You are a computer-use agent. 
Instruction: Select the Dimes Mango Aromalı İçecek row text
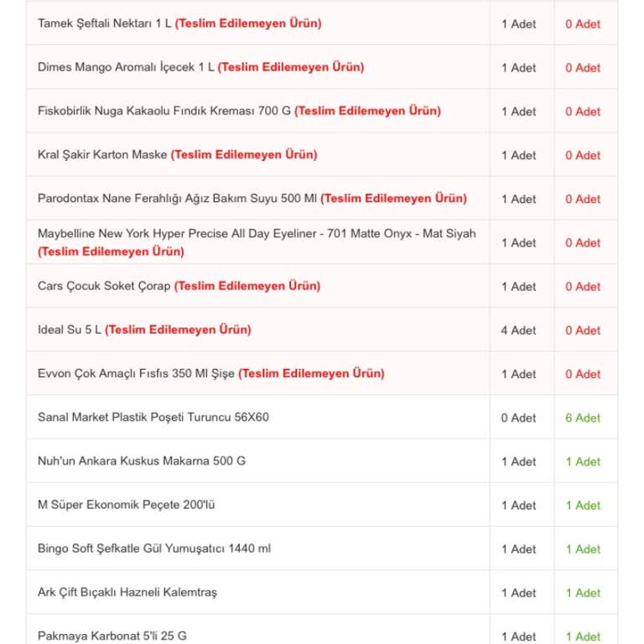[x=126, y=67]
